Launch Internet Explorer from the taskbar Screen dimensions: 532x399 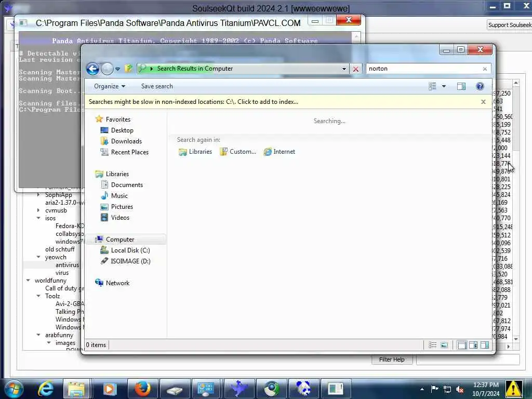[46, 389]
